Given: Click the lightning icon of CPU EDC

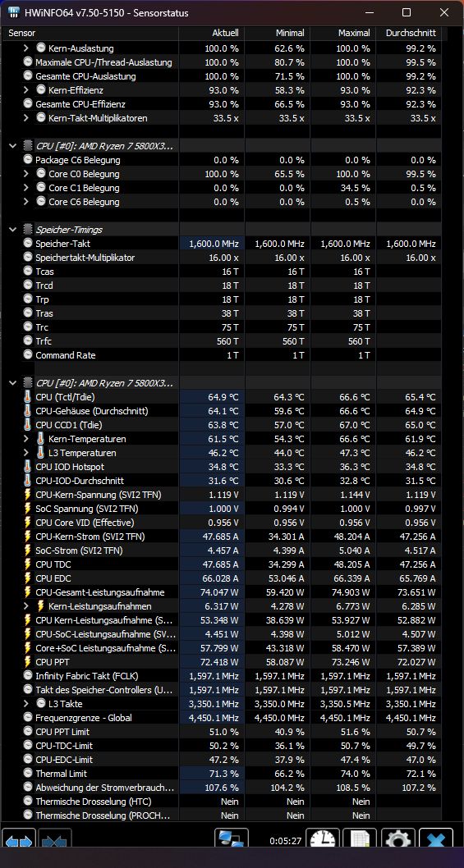Looking at the screenshot, I should (28, 578).
